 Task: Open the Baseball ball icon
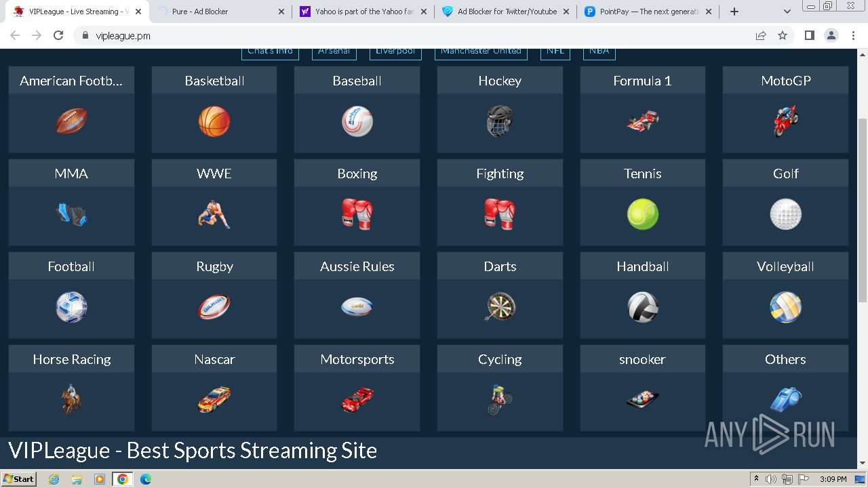click(357, 122)
